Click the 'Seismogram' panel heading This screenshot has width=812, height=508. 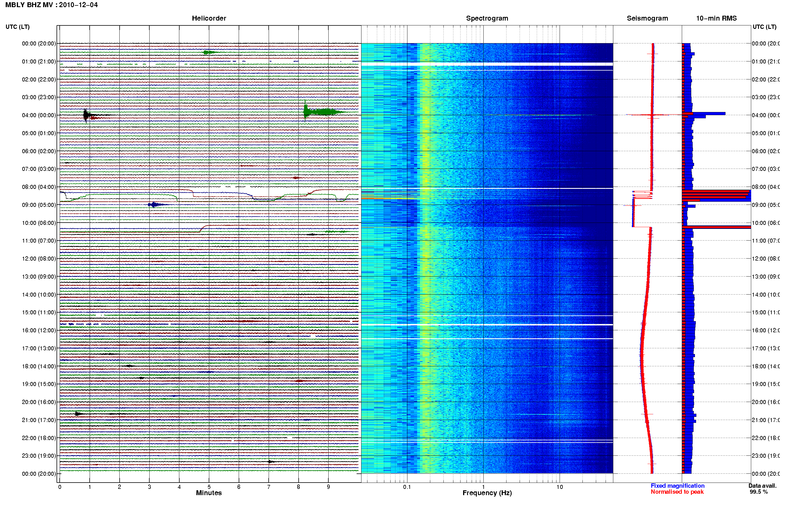pos(647,19)
